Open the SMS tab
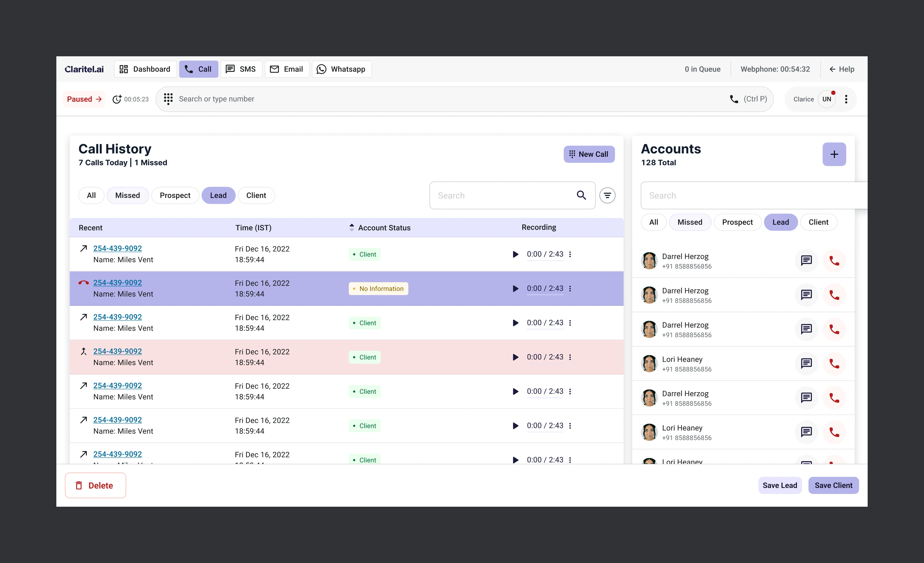 (x=241, y=69)
